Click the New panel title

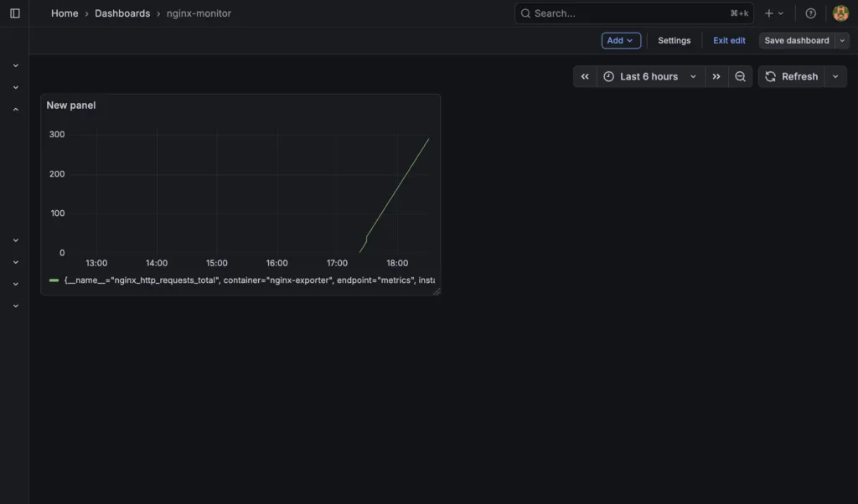pos(70,105)
